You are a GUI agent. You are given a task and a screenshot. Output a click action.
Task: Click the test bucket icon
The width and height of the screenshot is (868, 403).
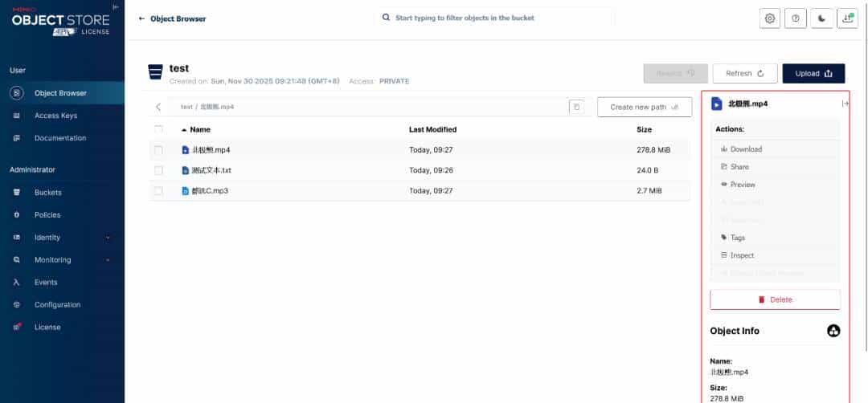click(156, 72)
